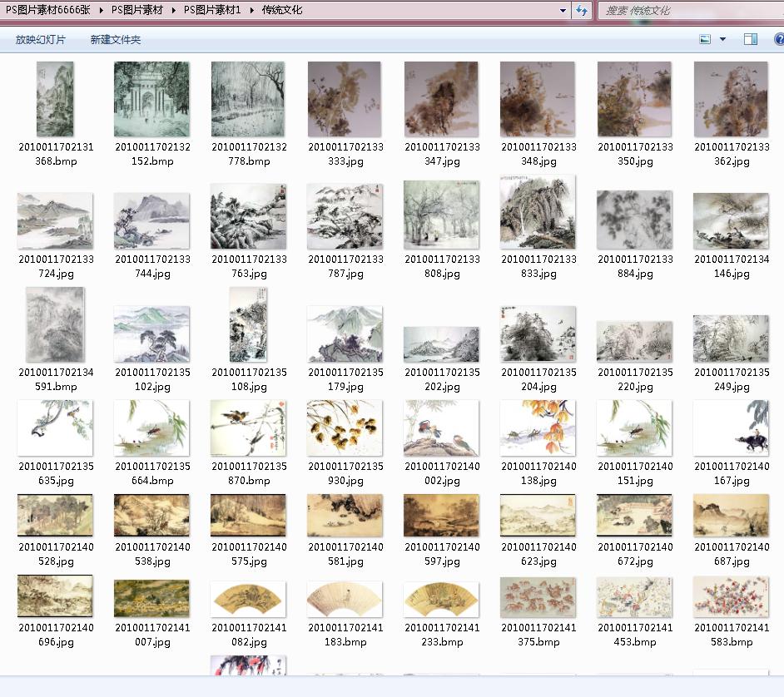Select the 2010011702140167.jpg water buffalo image
The image size is (784, 697).
(x=731, y=428)
